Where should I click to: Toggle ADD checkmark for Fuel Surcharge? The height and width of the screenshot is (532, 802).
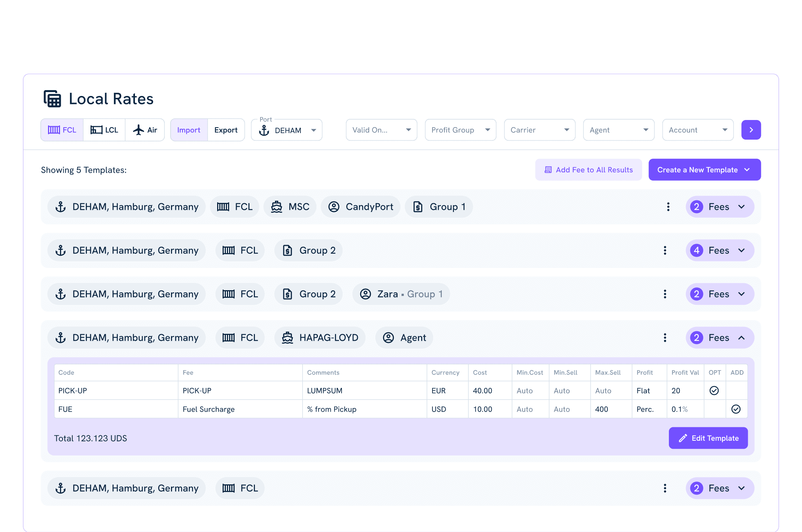tap(736, 409)
